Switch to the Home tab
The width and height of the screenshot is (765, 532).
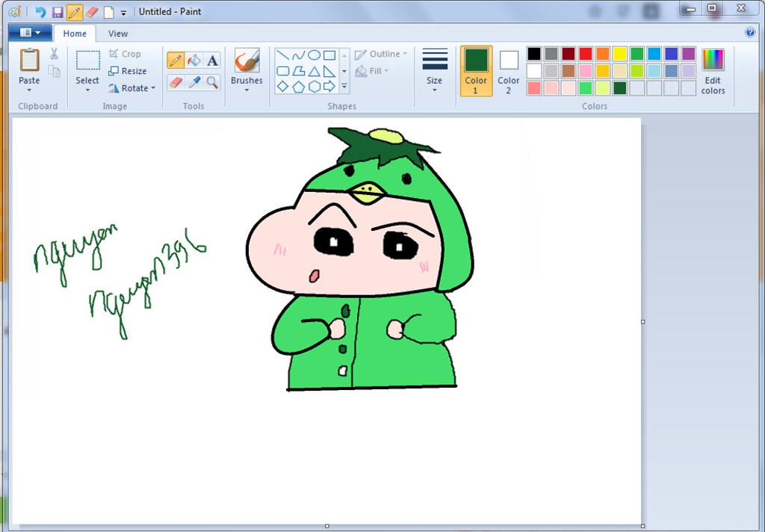pyautogui.click(x=75, y=34)
